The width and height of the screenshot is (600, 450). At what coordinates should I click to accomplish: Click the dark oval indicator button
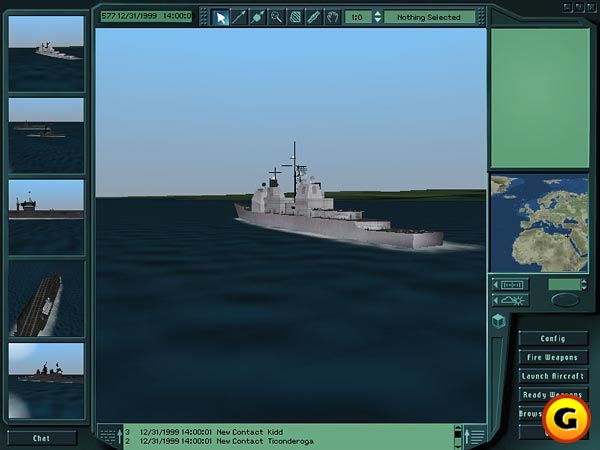point(566,300)
